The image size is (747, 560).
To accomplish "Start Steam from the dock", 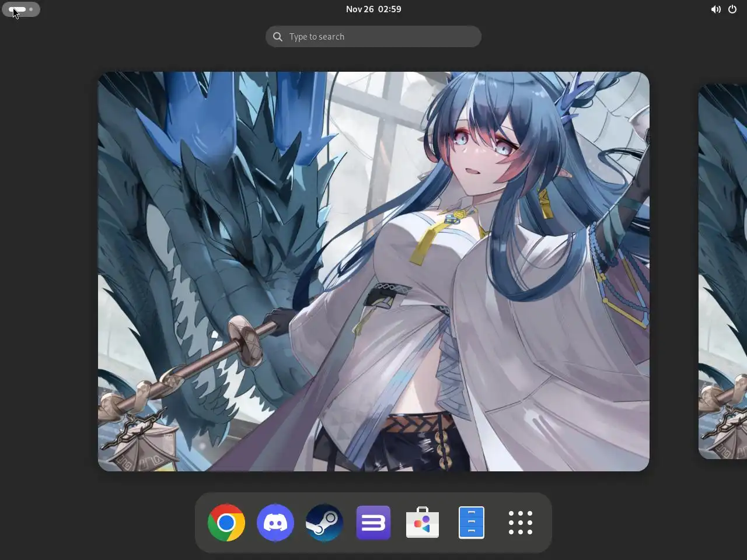I will 324,523.
